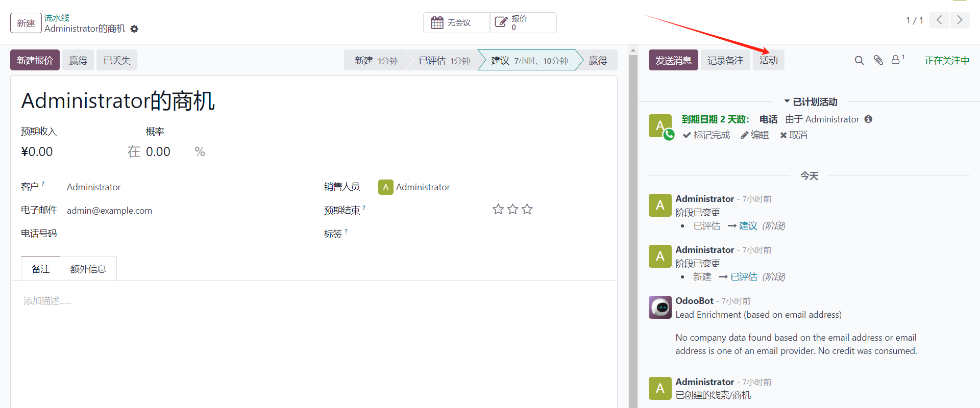
Task: Click OdooBot avatar in chatter
Action: pos(660,307)
